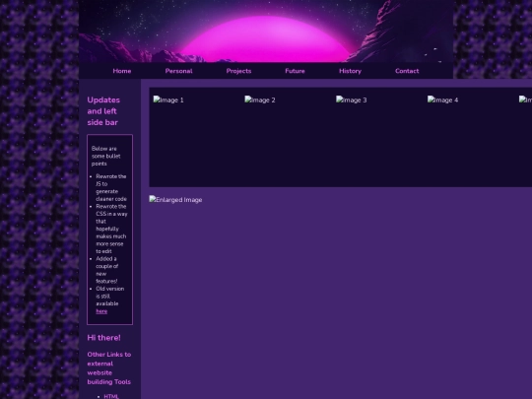The width and height of the screenshot is (532, 399).
Task: Click bullet 'Added a couple of new features!'
Action: tap(106, 270)
